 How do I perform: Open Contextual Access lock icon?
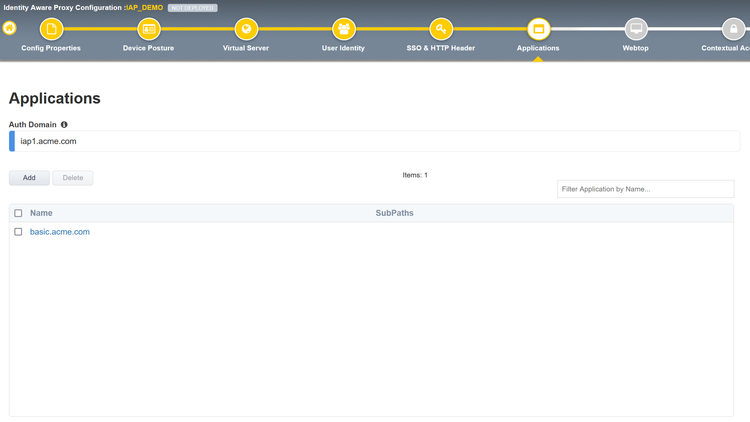click(733, 29)
